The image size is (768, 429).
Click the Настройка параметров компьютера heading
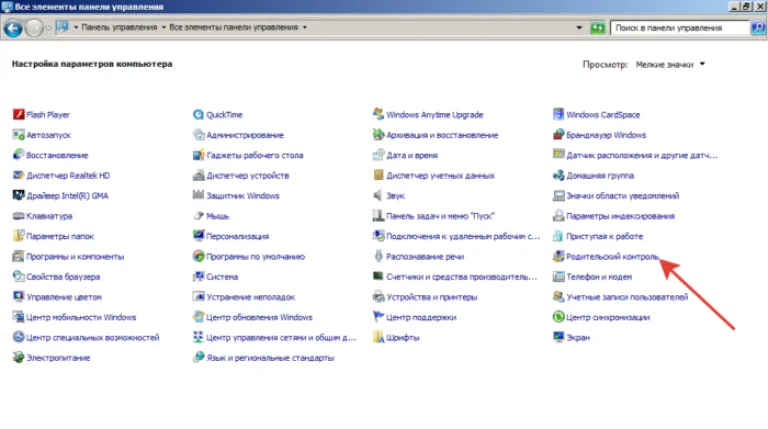click(92, 64)
